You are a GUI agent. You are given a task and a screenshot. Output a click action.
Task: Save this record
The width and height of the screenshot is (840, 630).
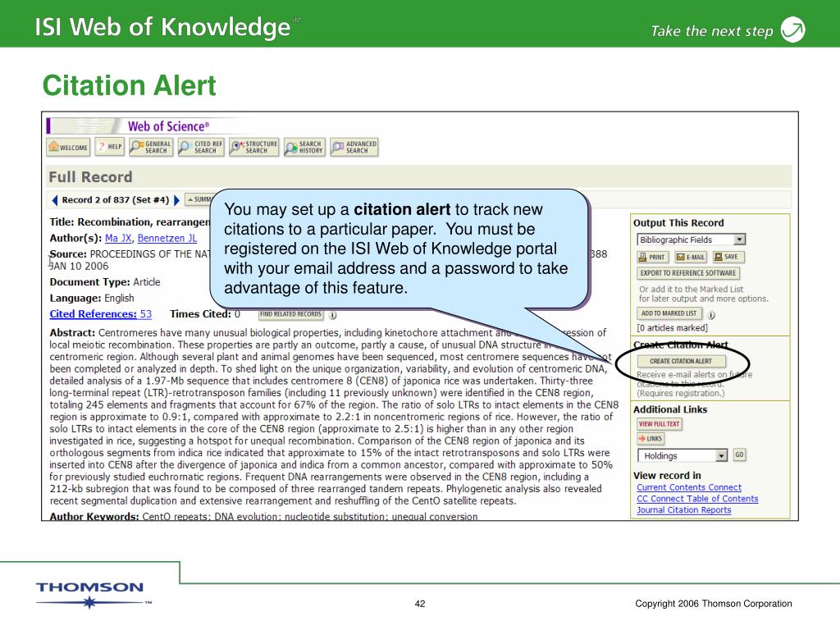[728, 257]
